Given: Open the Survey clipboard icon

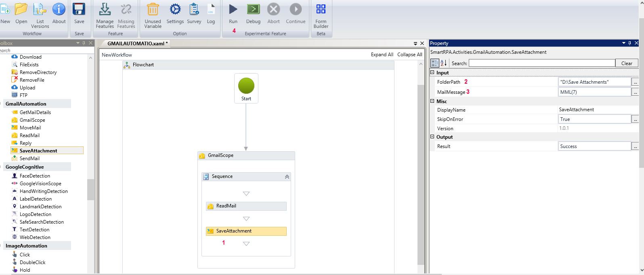Looking at the screenshot, I should click(194, 9).
